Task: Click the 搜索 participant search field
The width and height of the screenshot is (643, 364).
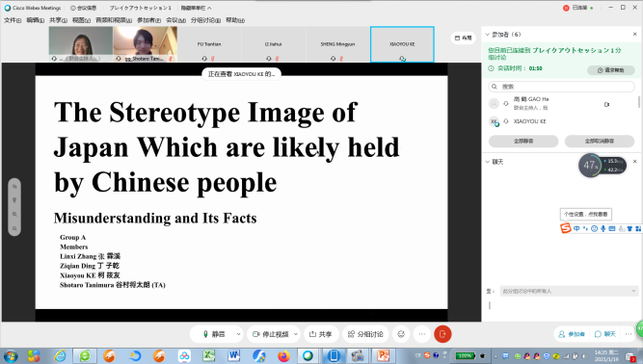Action: 561,87
